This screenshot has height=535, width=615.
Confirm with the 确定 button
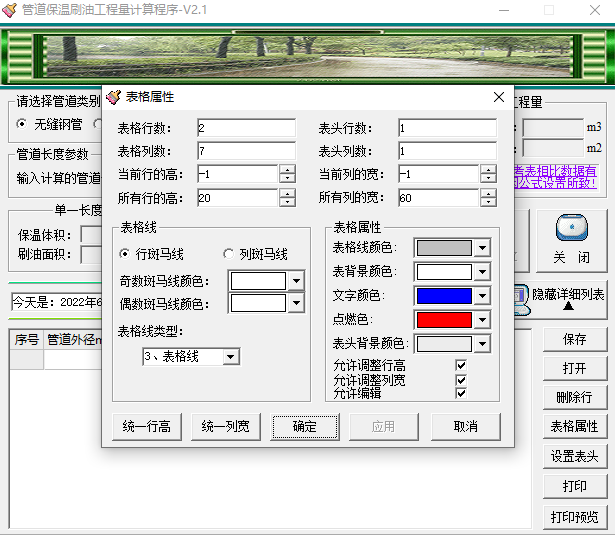[x=304, y=426]
